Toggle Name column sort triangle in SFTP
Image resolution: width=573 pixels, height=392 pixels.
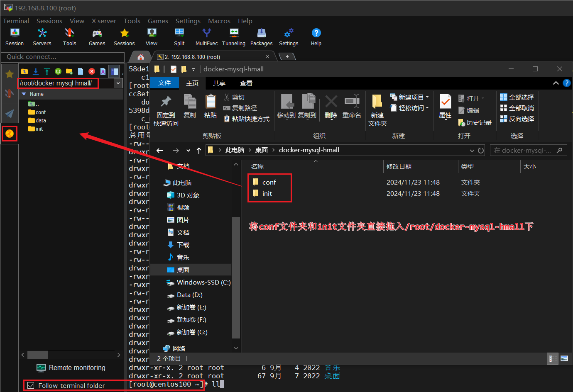click(x=24, y=94)
